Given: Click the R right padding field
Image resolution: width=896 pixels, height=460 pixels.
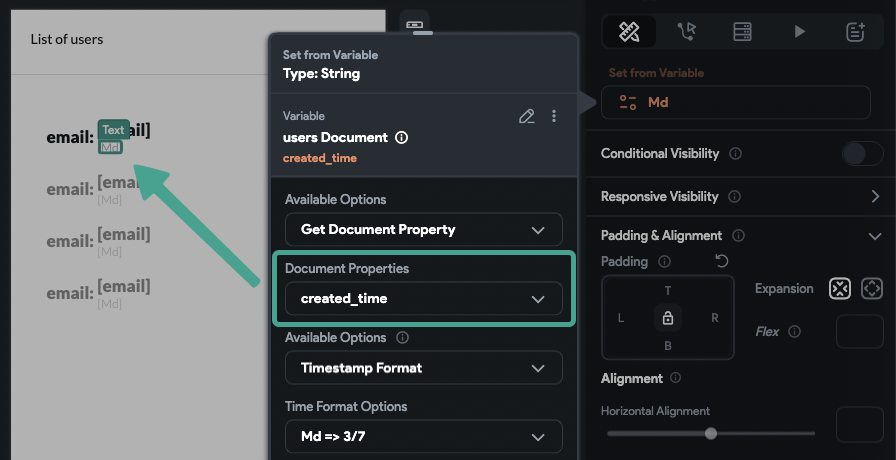Looking at the screenshot, I should (714, 318).
